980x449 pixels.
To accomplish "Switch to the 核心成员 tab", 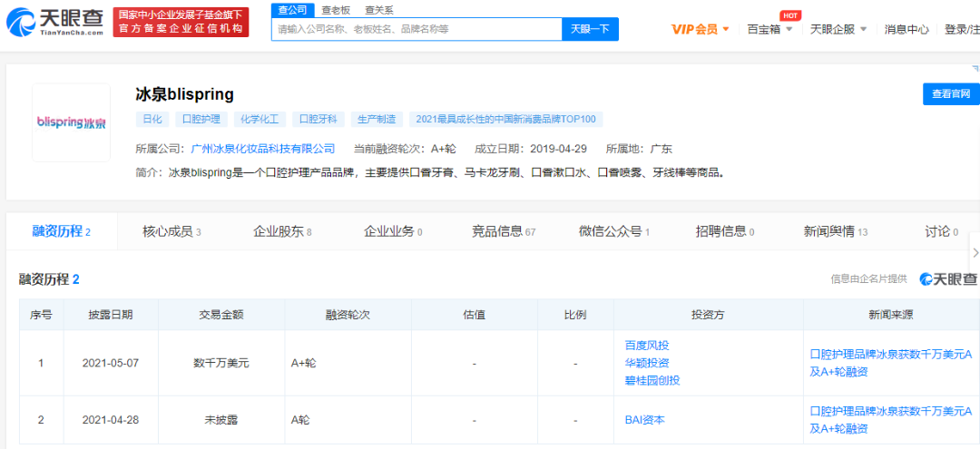I will [x=171, y=231].
